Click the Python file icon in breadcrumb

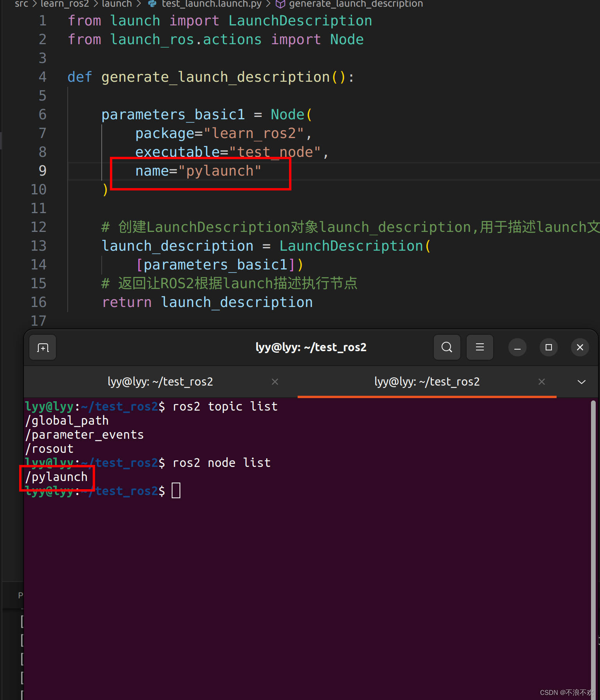(x=153, y=4)
